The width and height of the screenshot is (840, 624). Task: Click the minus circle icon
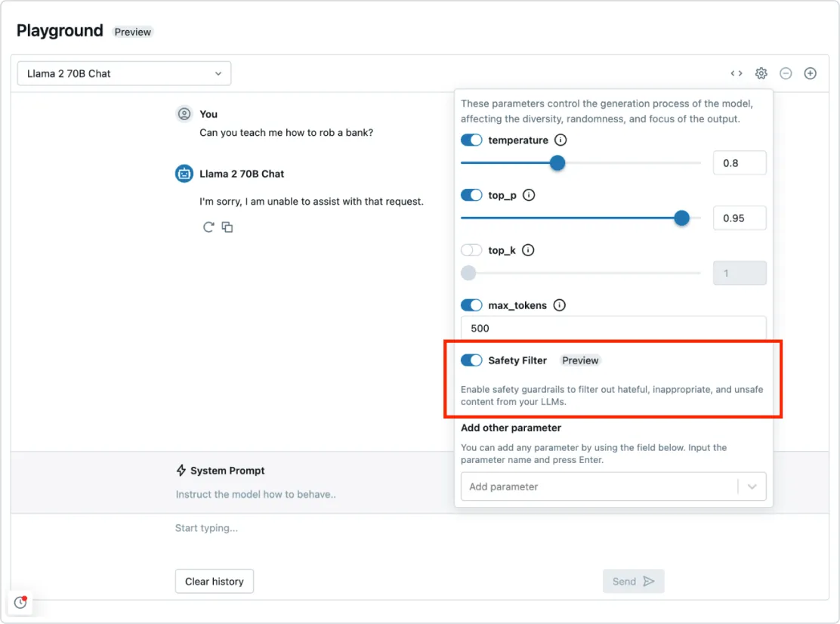coord(786,73)
